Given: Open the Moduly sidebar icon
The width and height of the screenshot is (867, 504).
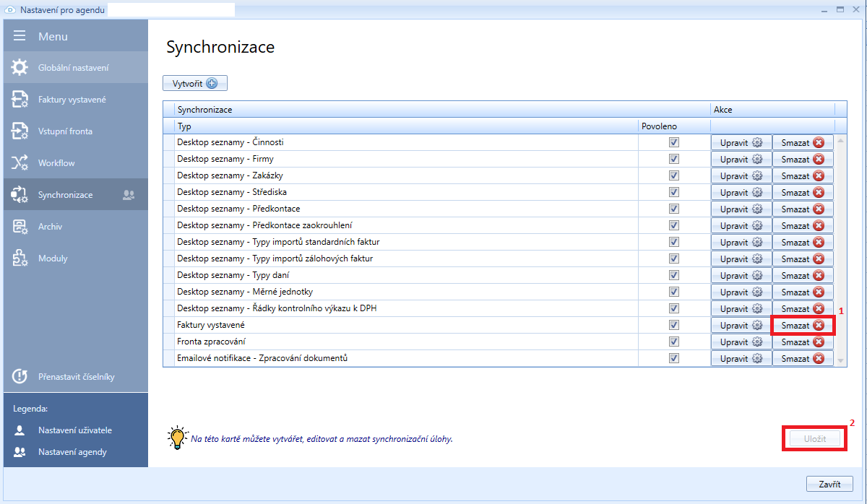Looking at the screenshot, I should (x=20, y=258).
